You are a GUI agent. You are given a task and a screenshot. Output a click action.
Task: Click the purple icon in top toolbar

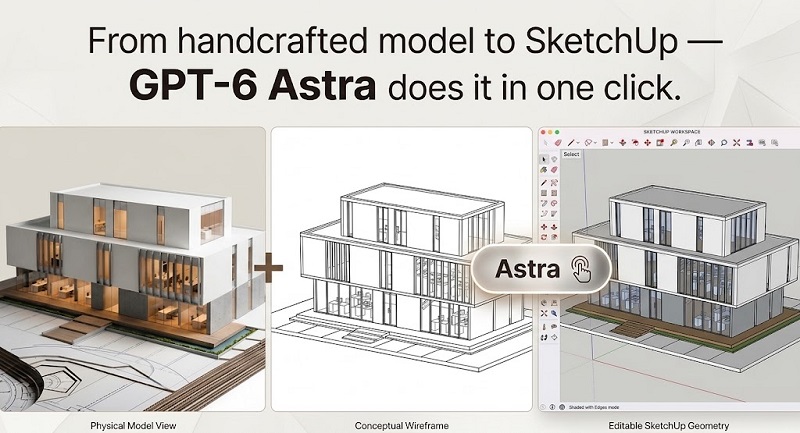(749, 143)
